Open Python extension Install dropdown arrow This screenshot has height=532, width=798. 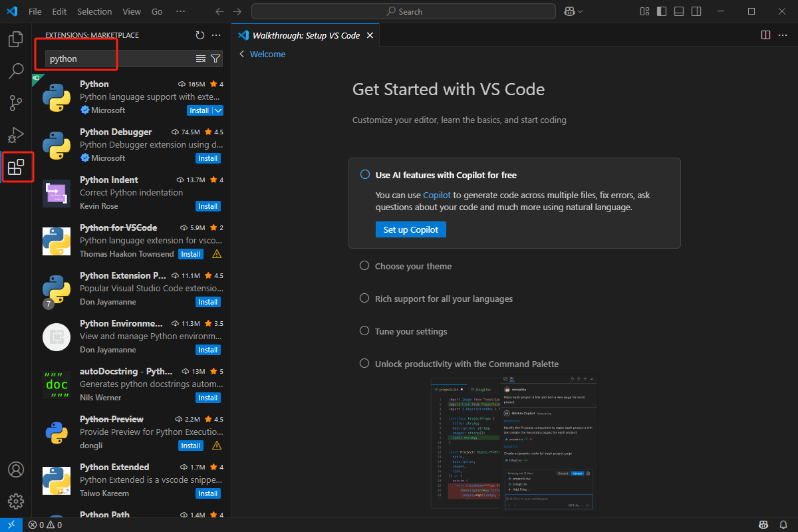pyautogui.click(x=218, y=110)
